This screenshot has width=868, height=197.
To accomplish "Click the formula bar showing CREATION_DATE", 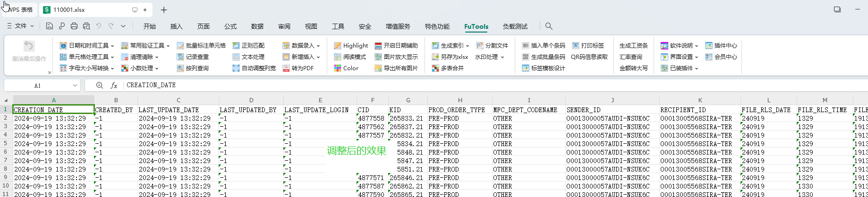I will pos(495,85).
